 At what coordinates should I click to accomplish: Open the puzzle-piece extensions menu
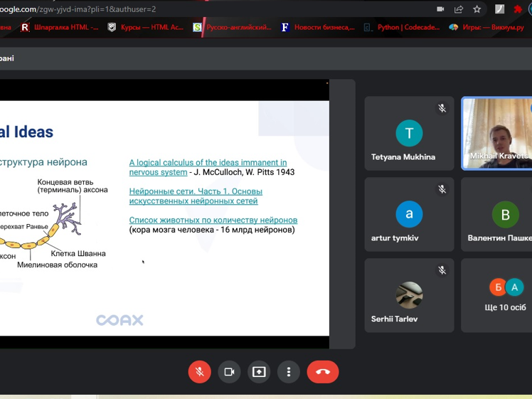[518, 9]
